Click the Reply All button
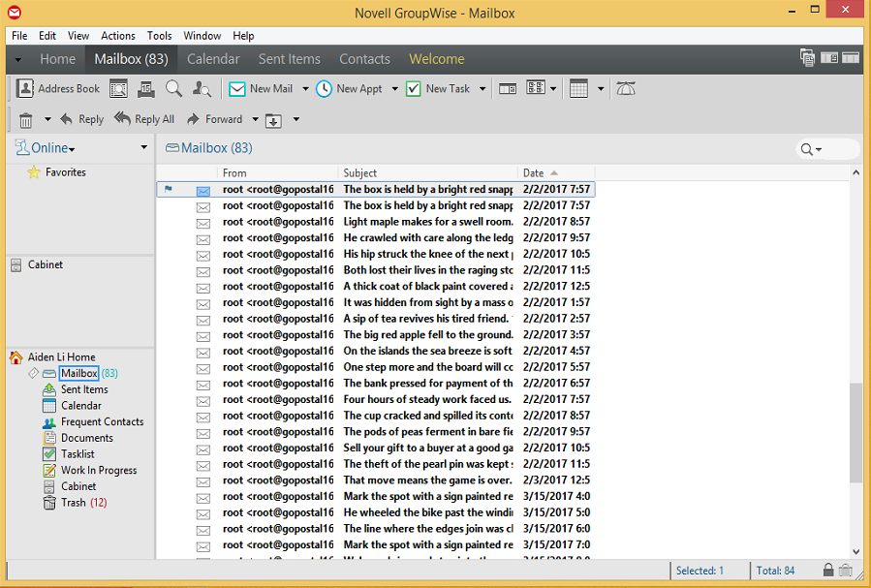Screen dimensions: 871x588 pyautogui.click(x=144, y=119)
